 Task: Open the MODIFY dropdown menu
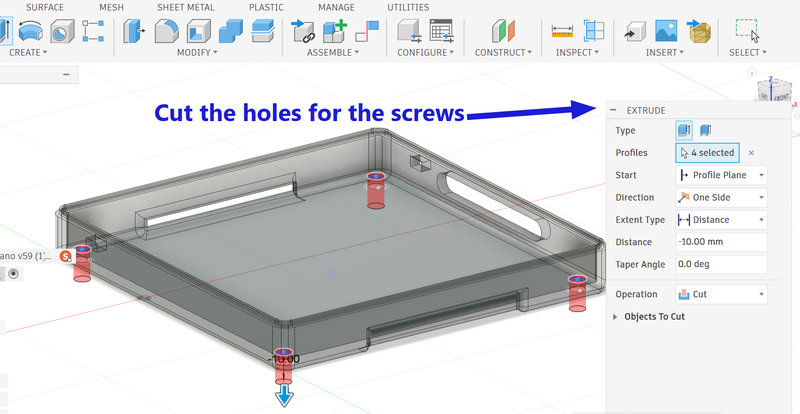tap(197, 52)
